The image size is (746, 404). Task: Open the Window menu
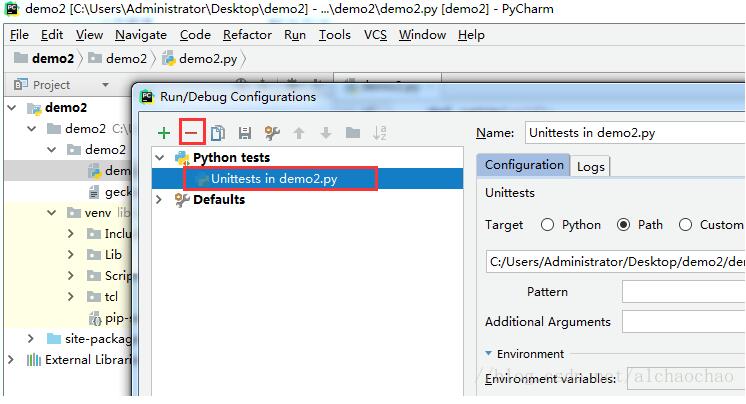coord(422,35)
